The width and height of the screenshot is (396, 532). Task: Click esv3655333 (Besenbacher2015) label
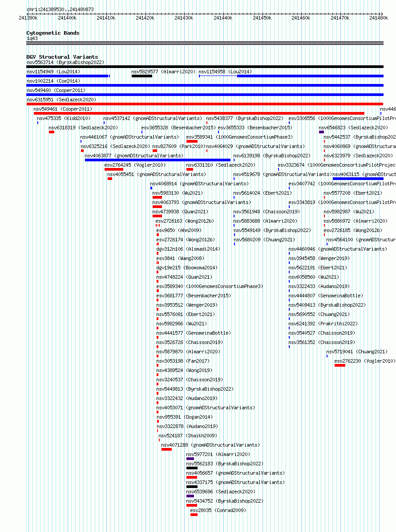point(255,128)
